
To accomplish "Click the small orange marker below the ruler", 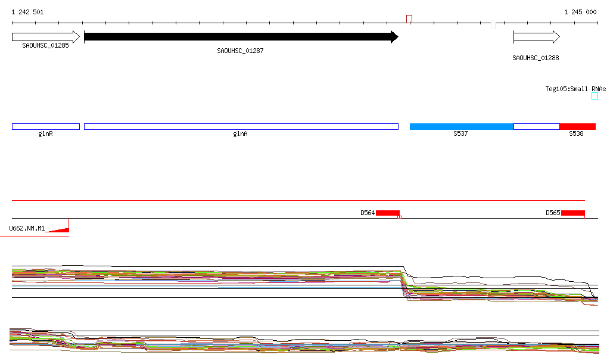I will (493, 26).
